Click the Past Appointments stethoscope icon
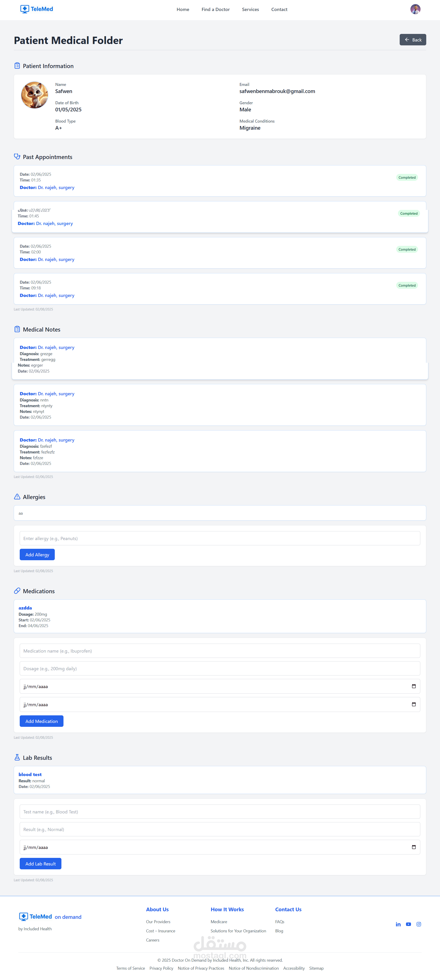This screenshot has width=440, height=980. (17, 156)
